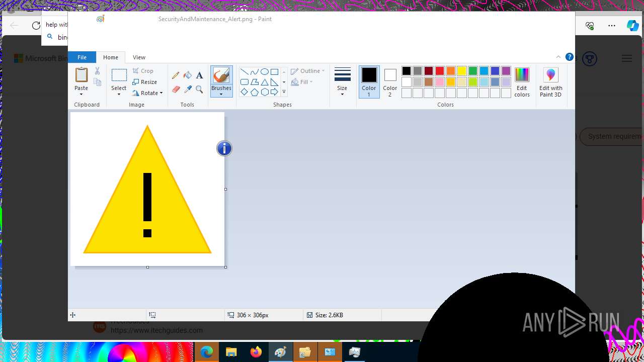Choose the Right triangle shape
The width and height of the screenshot is (644, 362).
(274, 82)
